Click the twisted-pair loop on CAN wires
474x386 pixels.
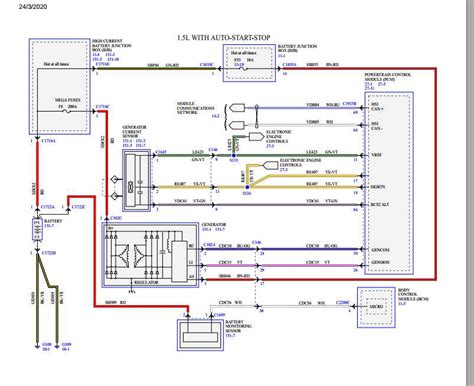(x=257, y=116)
